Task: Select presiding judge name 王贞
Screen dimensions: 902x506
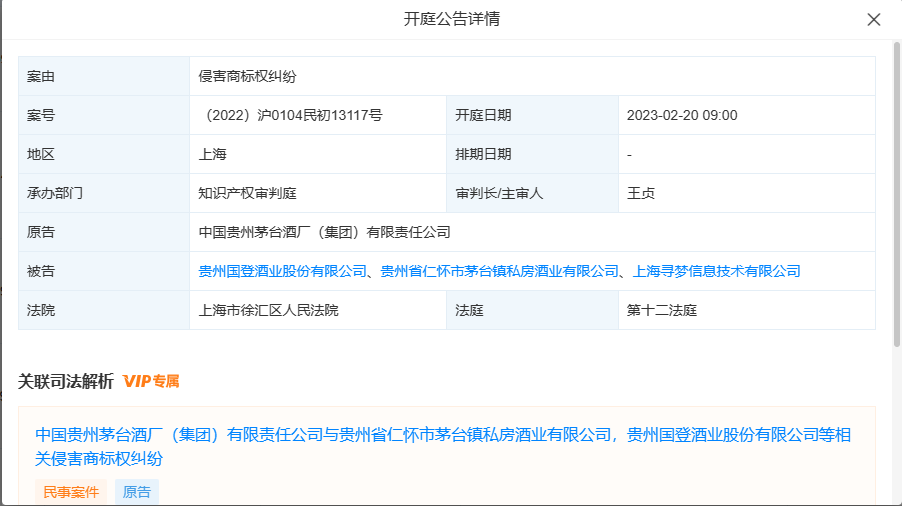Action: pyautogui.click(x=641, y=193)
